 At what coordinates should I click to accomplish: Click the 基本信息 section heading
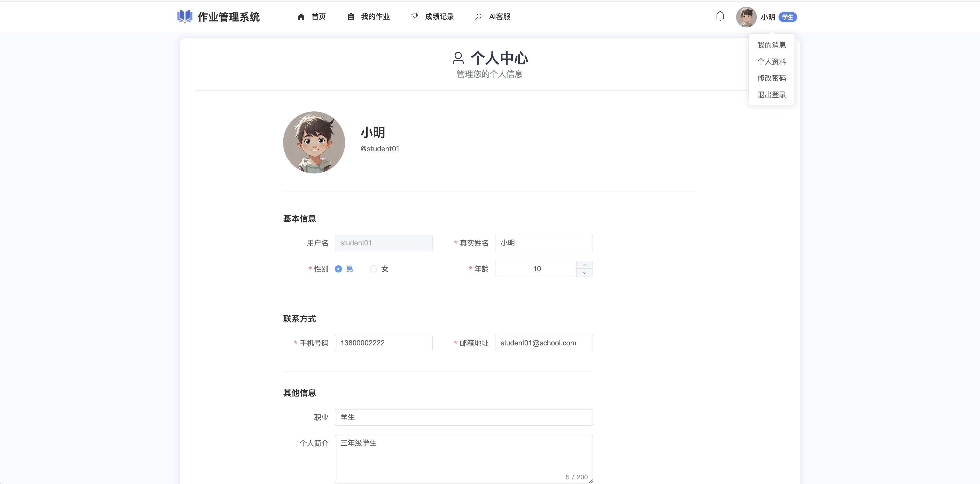point(299,218)
